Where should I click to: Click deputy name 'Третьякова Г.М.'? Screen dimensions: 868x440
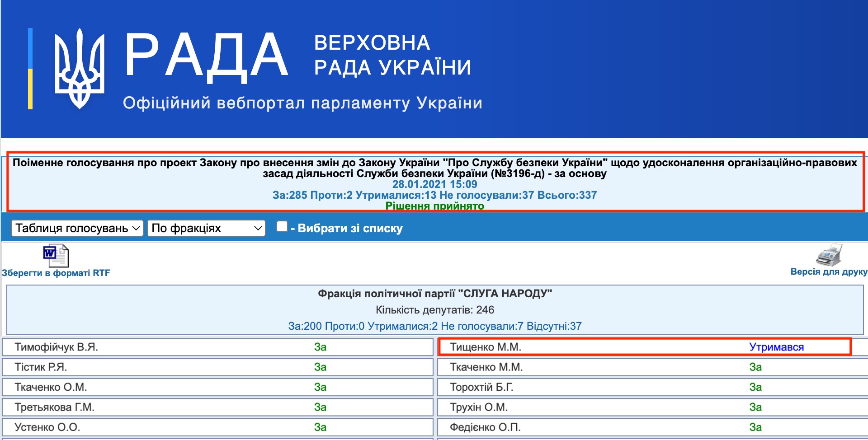[x=54, y=407]
